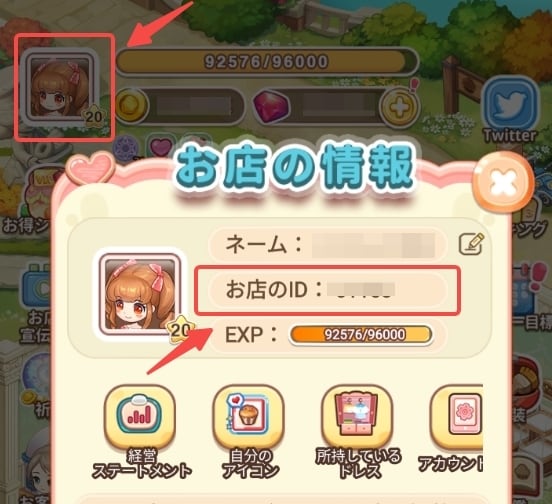Click the ネーム field in the dialog
This screenshot has width=552, height=504.
[325, 244]
